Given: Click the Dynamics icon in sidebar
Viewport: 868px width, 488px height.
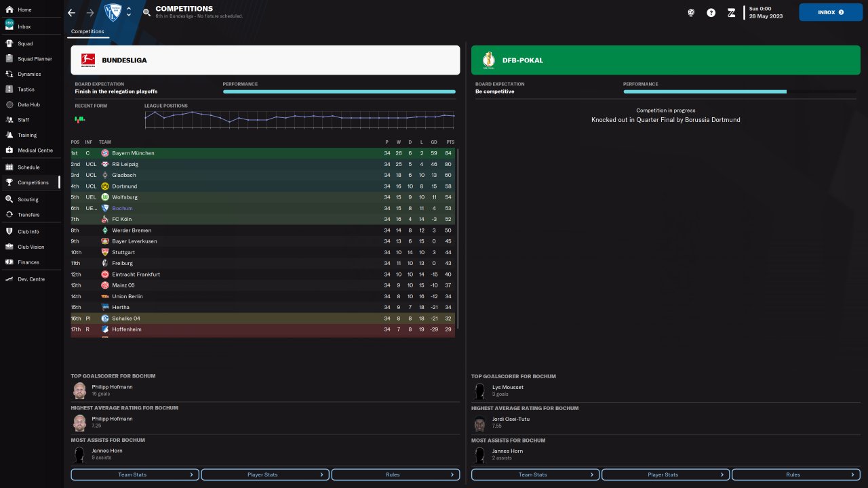Looking at the screenshot, I should (9, 74).
